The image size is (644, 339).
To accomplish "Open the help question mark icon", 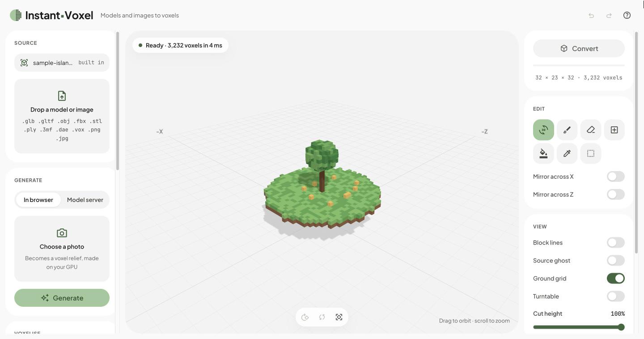I will point(627,15).
